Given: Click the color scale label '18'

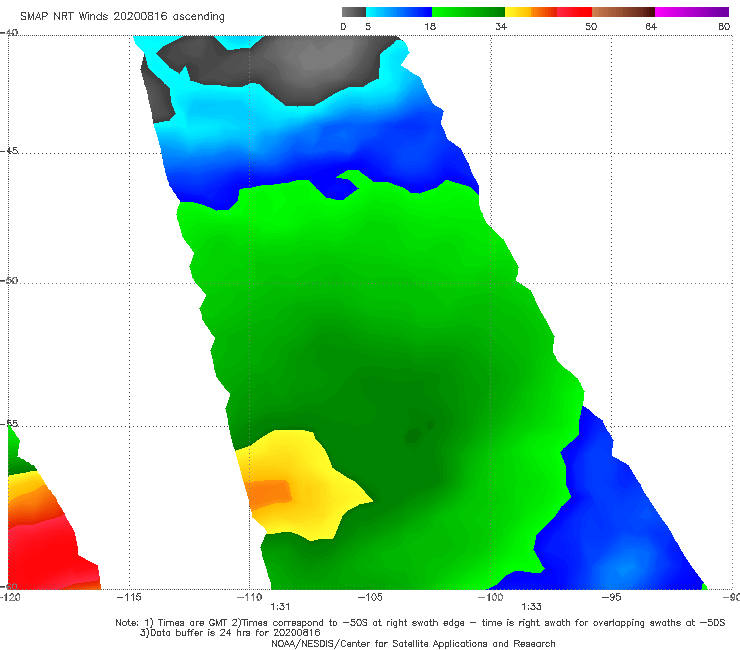Looking at the screenshot, I should 430,26.
